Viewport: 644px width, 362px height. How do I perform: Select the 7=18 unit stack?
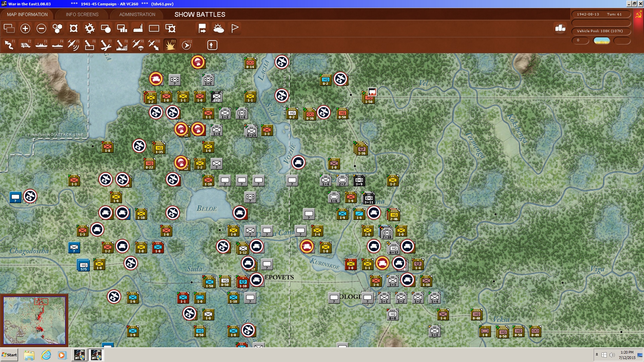pos(387,232)
